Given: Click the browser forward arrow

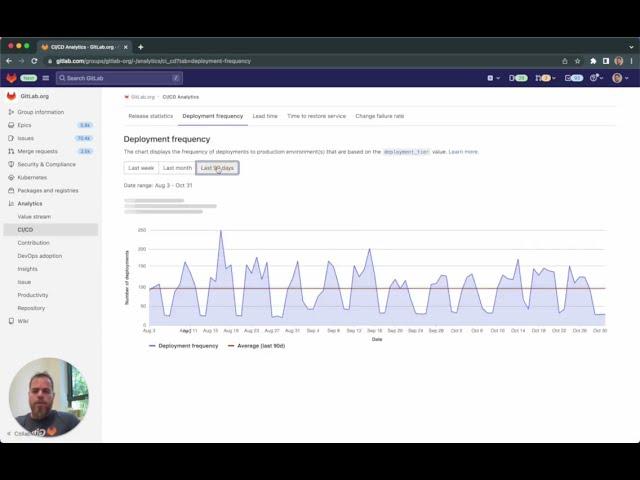Looking at the screenshot, I should pyautogui.click(x=21, y=61).
